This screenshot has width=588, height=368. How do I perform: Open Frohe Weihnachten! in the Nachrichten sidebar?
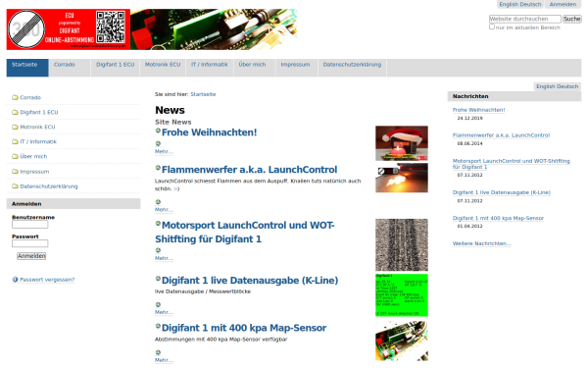click(x=478, y=110)
